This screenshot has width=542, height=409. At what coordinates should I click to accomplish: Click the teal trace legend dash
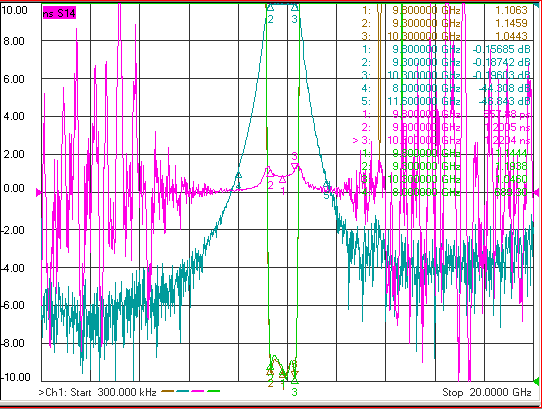click(183, 391)
